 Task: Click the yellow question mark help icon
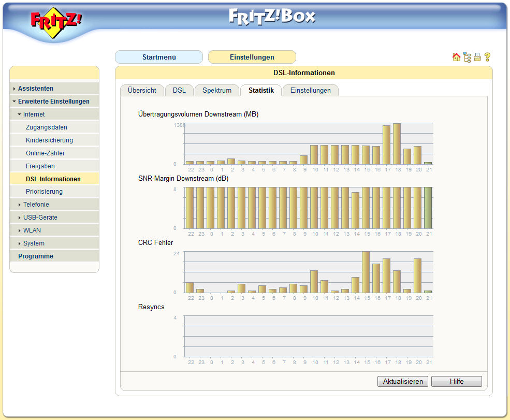pos(487,57)
